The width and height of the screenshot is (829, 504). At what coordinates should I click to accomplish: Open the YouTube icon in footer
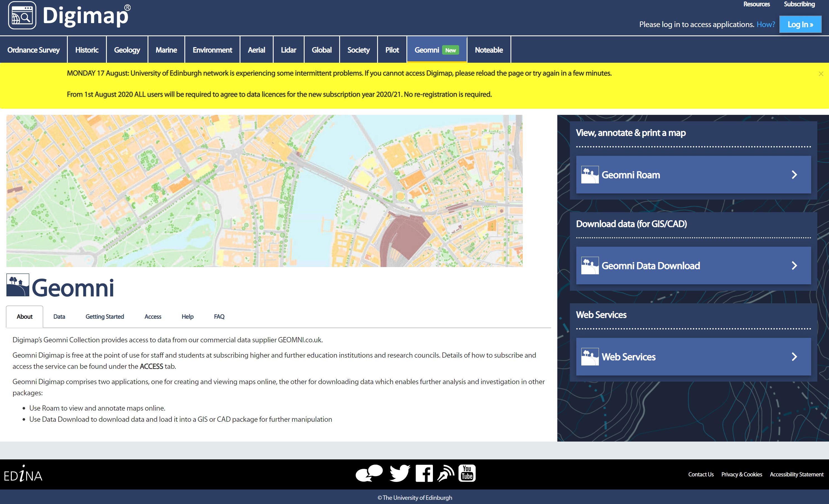467,473
